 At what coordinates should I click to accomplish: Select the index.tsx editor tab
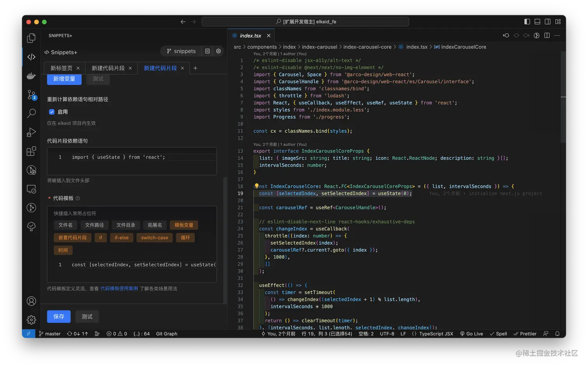pos(250,35)
